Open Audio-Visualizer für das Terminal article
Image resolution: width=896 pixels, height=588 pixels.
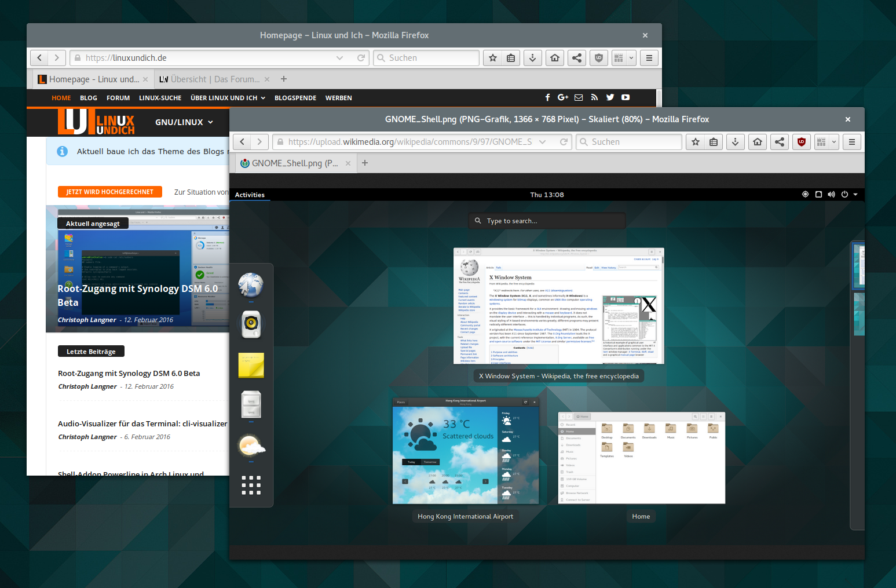click(142, 423)
